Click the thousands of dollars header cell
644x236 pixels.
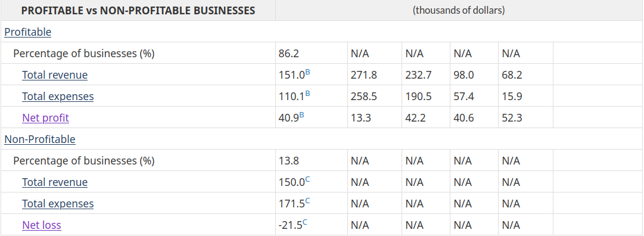tap(459, 11)
